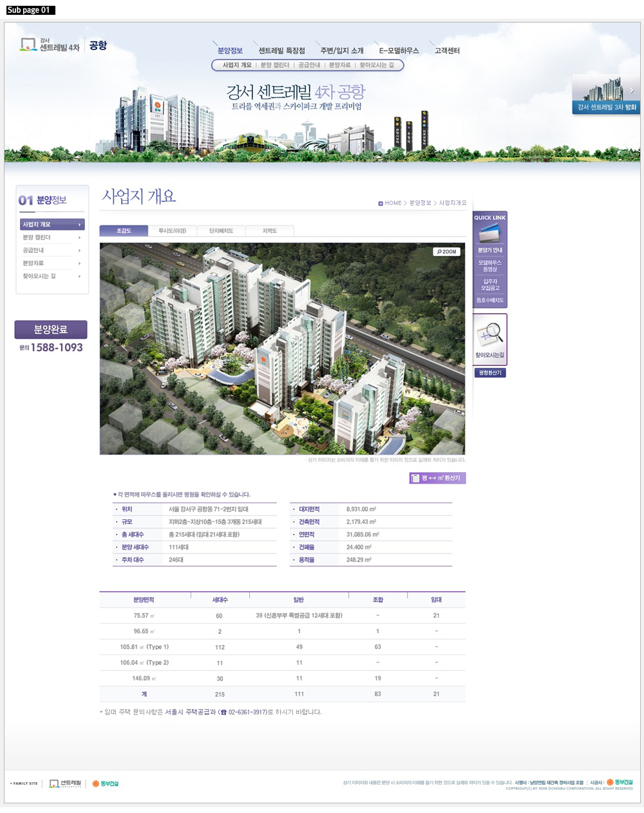Switch to the 투시도(야경) tab

click(x=173, y=231)
